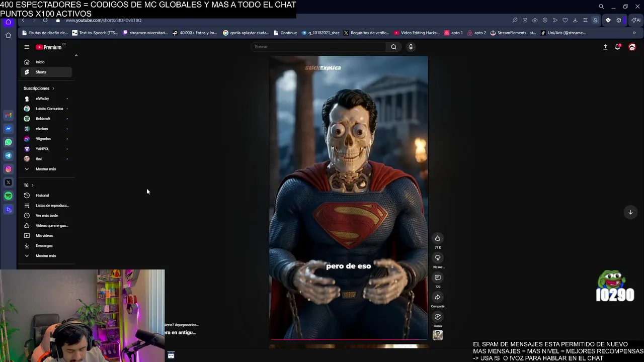This screenshot has height=362, width=644.
Task: Expand Mostrar más under Tú
Action: click(46, 255)
